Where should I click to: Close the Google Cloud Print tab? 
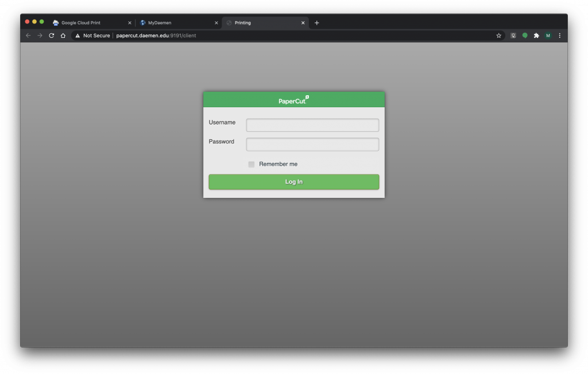pos(130,23)
